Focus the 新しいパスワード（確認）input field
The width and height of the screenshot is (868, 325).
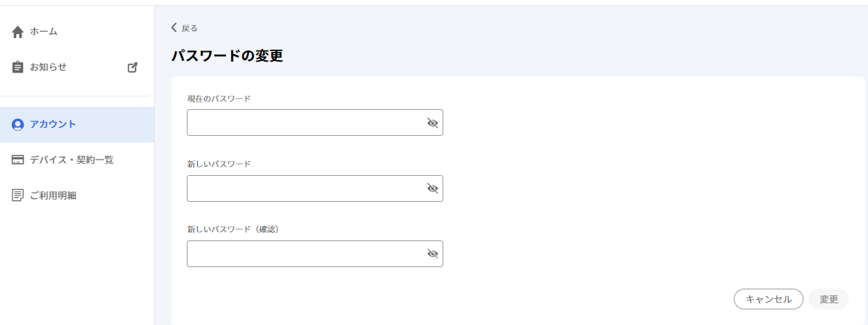tap(315, 254)
